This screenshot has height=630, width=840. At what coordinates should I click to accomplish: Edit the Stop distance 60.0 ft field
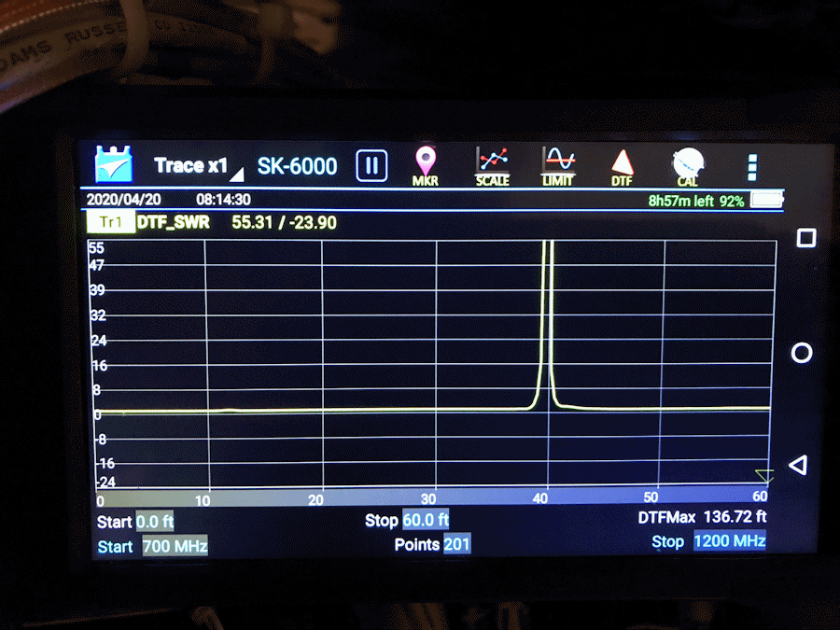pyautogui.click(x=425, y=520)
